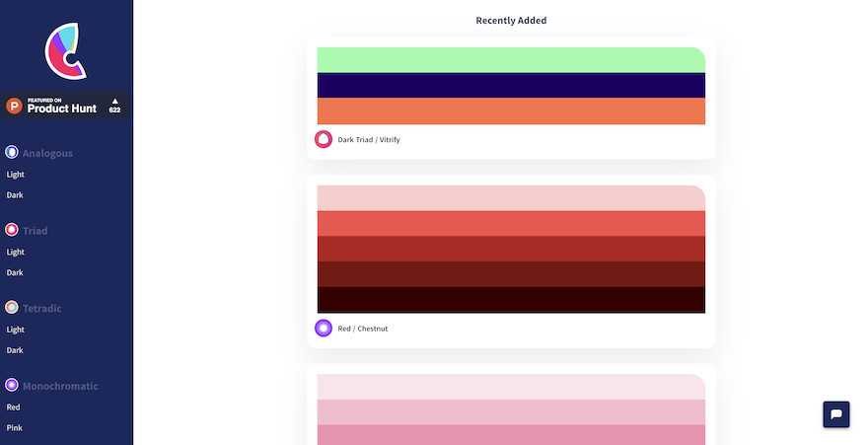Pick the darkest maroon swatch in Chestnut palette
The height and width of the screenshot is (445, 868).
(x=511, y=300)
